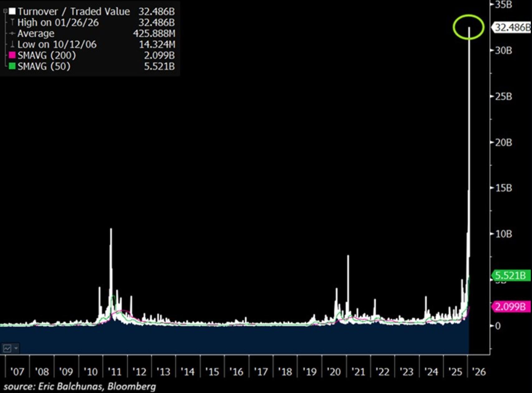532x393 pixels.
Task: Click the green 5.521B axis value tag
Action: [511, 276]
